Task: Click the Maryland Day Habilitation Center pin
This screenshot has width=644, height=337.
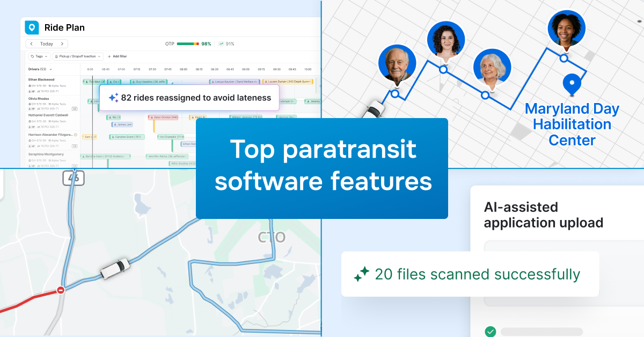Action: pos(572,84)
